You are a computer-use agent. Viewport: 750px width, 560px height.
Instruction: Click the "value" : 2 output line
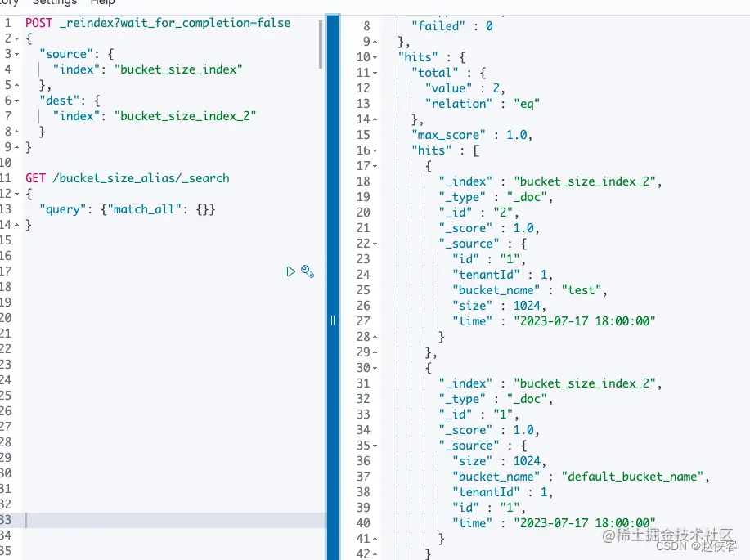[465, 88]
